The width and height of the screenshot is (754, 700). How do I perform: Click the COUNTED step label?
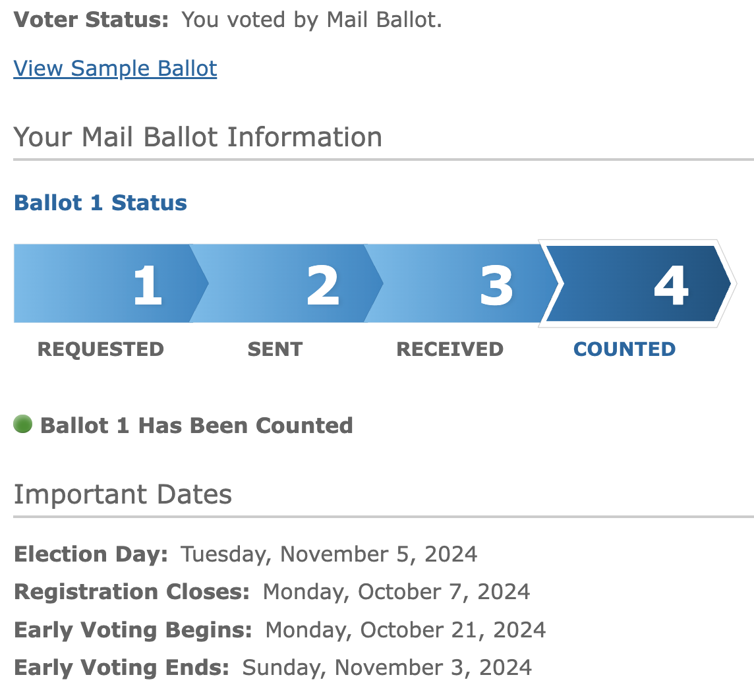[625, 349]
